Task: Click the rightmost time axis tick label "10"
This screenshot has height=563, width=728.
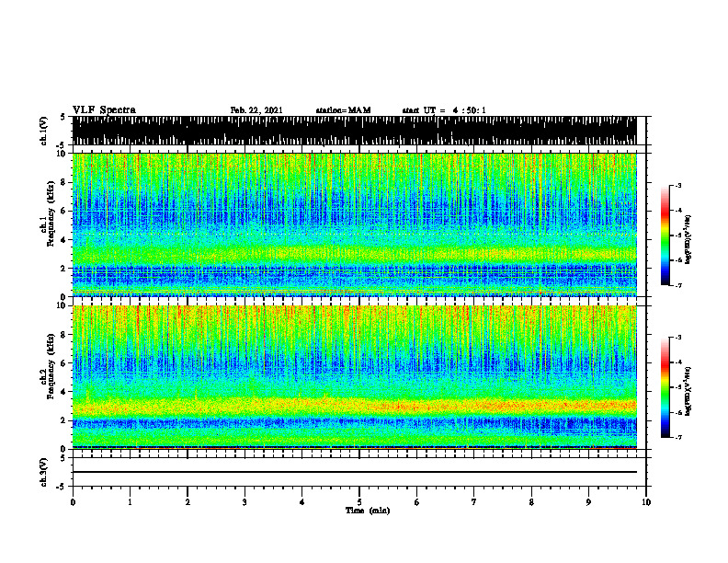Action: click(646, 502)
